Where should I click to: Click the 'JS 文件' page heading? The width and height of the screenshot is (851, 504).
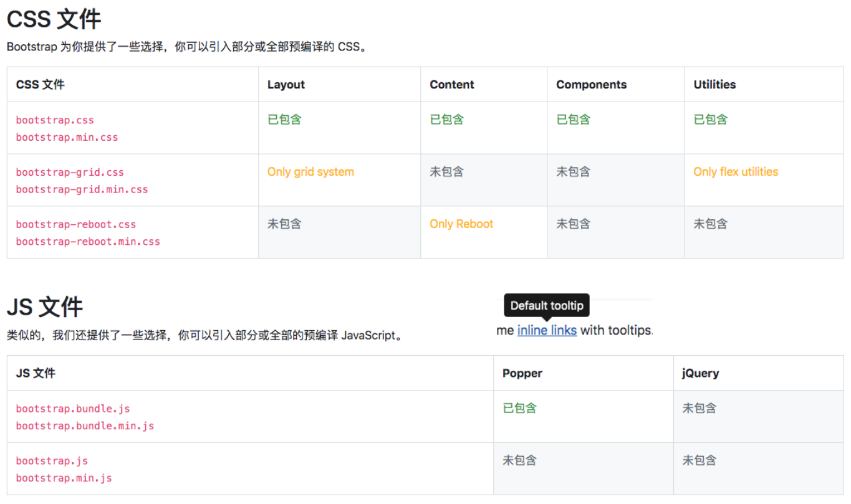[45, 307]
